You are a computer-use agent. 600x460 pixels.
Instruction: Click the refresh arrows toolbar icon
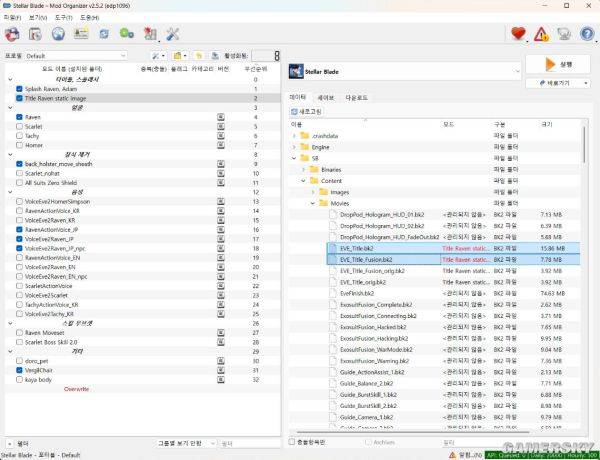pos(104,34)
